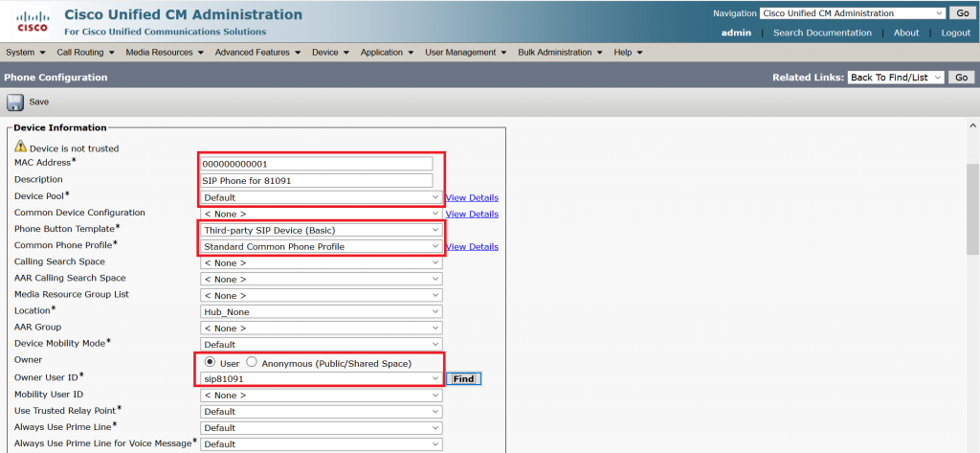
Task: Click the Logout link
Action: pyautogui.click(x=955, y=33)
